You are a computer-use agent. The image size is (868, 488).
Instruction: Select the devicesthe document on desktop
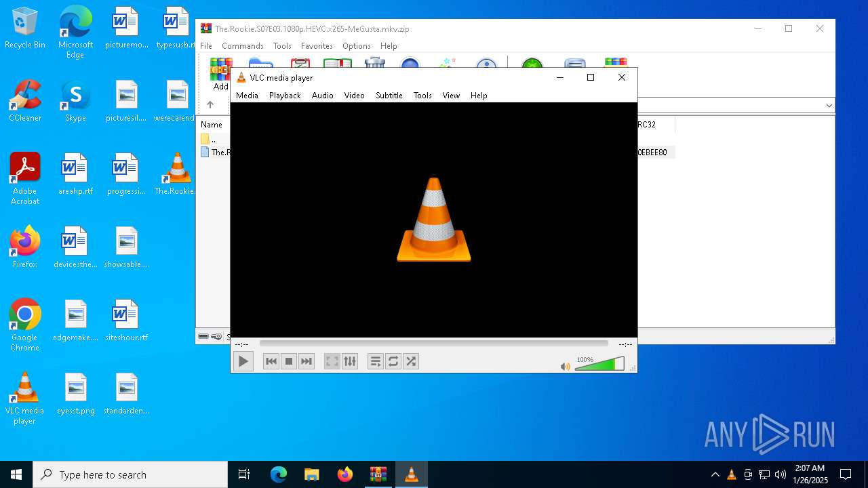pos(75,247)
